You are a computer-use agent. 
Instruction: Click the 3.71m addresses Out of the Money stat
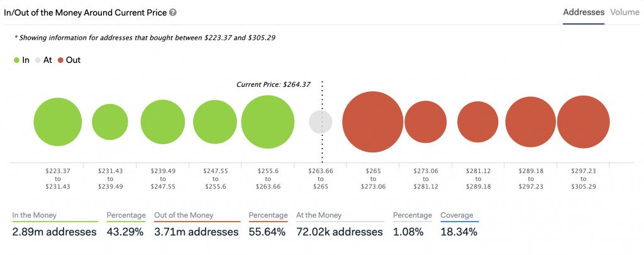(196, 232)
